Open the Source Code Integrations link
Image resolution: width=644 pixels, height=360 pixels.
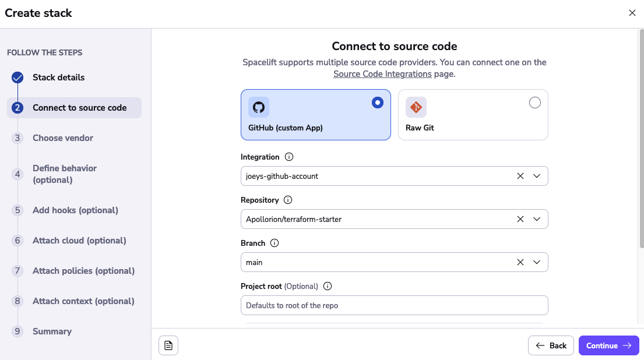[x=382, y=74]
